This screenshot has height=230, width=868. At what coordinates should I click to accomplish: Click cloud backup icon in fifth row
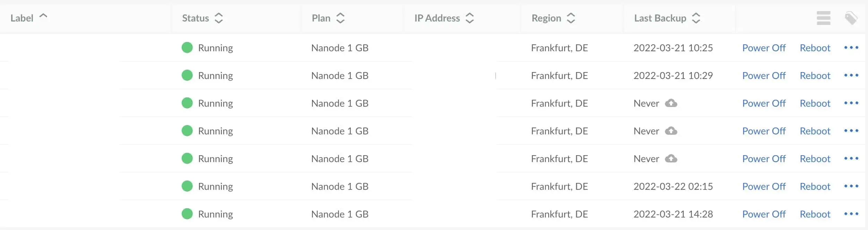[671, 159]
